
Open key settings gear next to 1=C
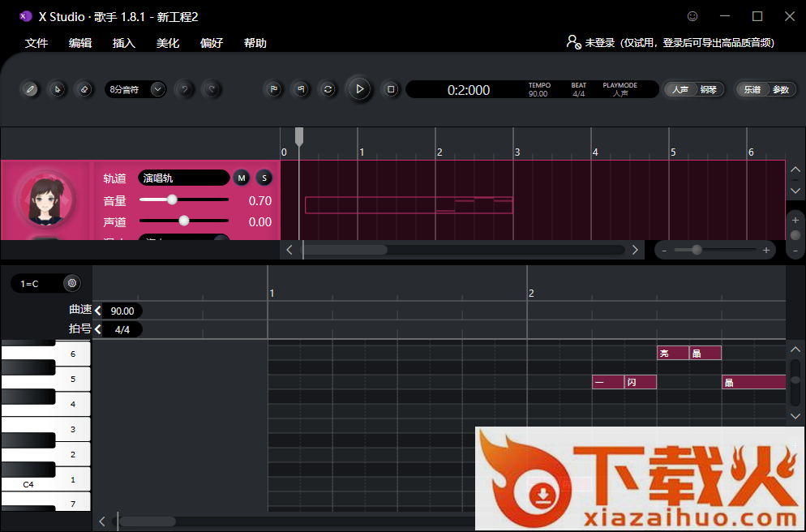[x=72, y=283]
